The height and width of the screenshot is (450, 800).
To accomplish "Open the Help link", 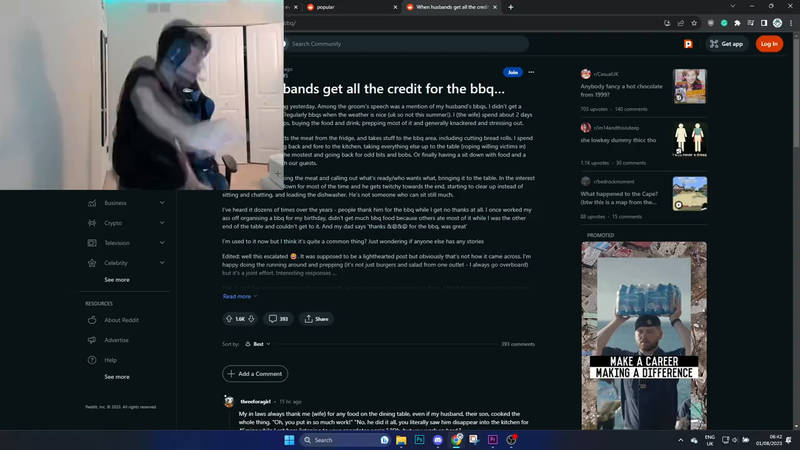I will pyautogui.click(x=110, y=360).
